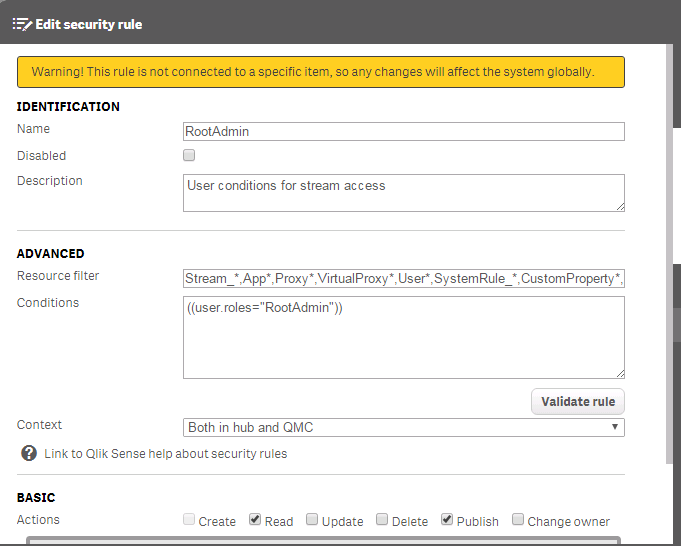
Task: Tick the Change owner checkbox
Action: tap(518, 520)
